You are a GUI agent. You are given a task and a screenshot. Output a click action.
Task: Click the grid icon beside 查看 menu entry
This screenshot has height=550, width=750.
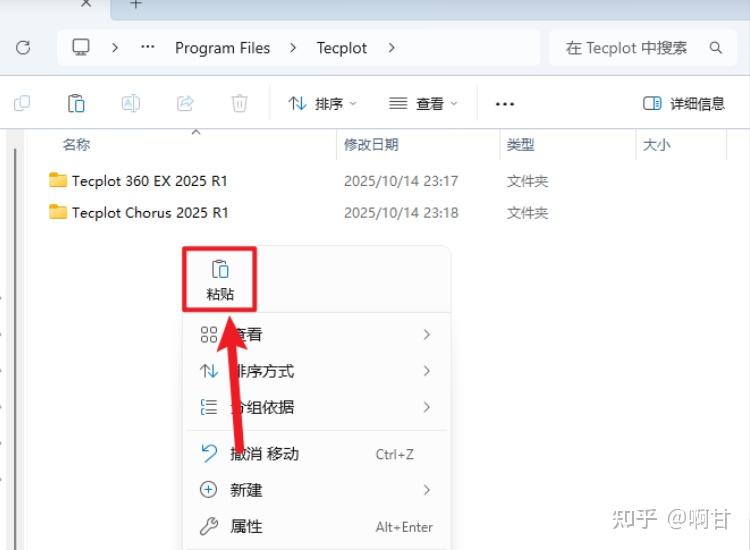pyautogui.click(x=209, y=334)
